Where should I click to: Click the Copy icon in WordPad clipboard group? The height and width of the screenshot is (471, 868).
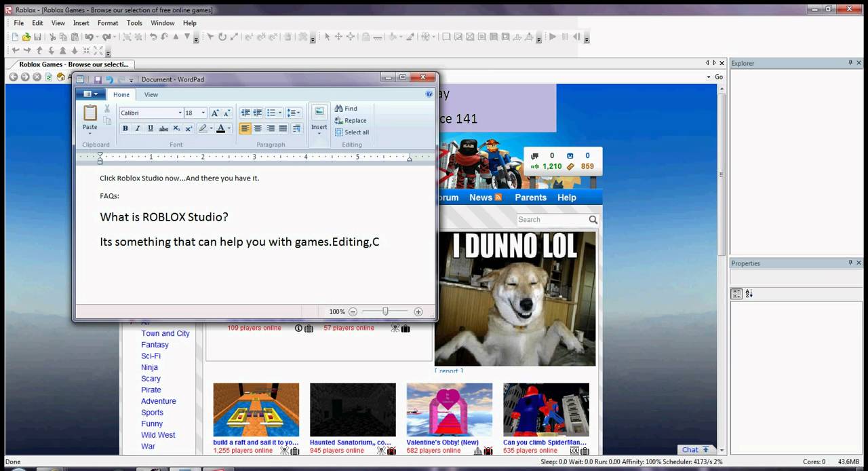107,121
